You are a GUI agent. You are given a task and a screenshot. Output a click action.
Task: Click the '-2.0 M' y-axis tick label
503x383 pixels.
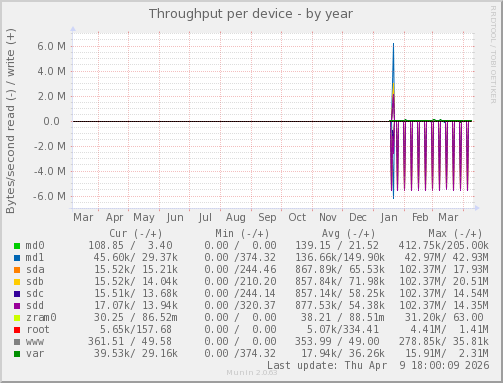pyautogui.click(x=50, y=146)
